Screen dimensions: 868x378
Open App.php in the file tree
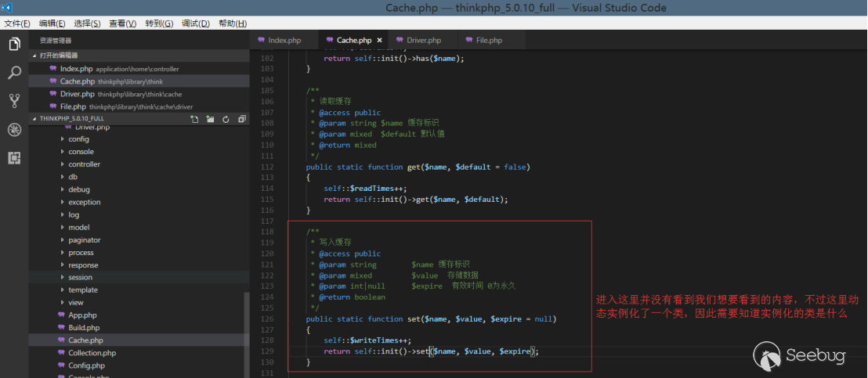pyautogui.click(x=139, y=315)
